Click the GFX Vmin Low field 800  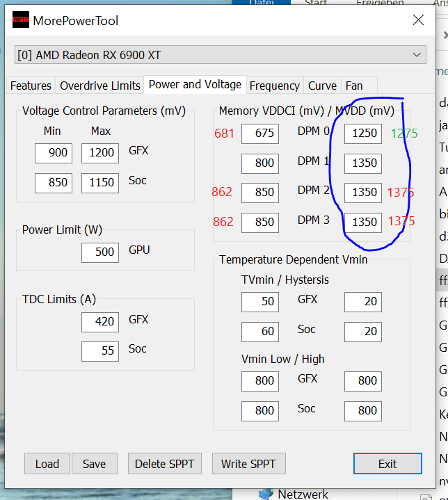[260, 381]
